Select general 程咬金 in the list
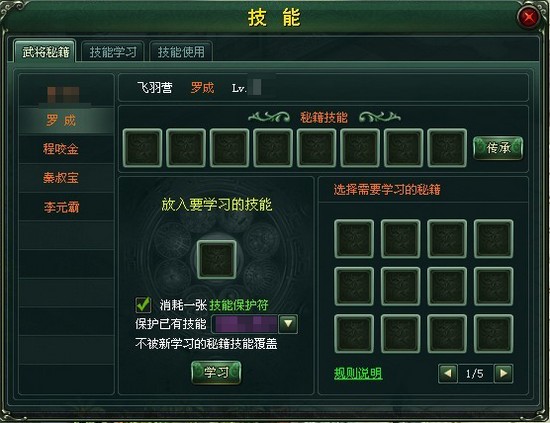Viewport: 550px width, 423px height. 61,149
